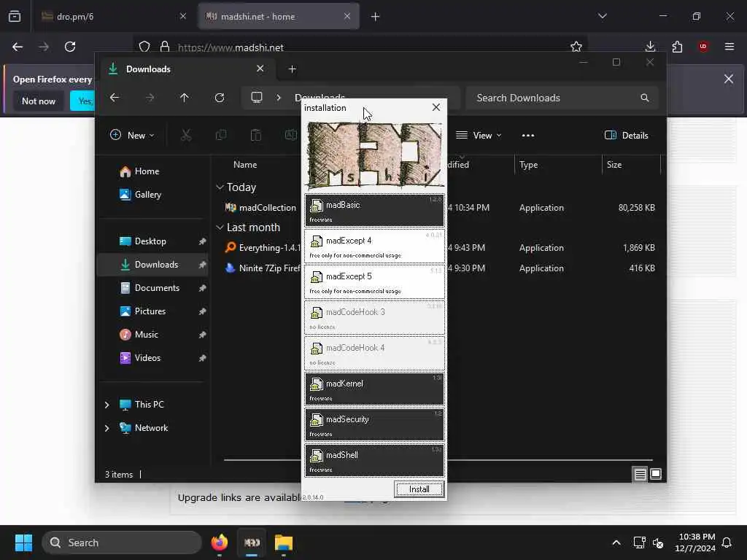The width and height of the screenshot is (747, 560).
Task: Open new tab in File Explorer
Action: (292, 69)
